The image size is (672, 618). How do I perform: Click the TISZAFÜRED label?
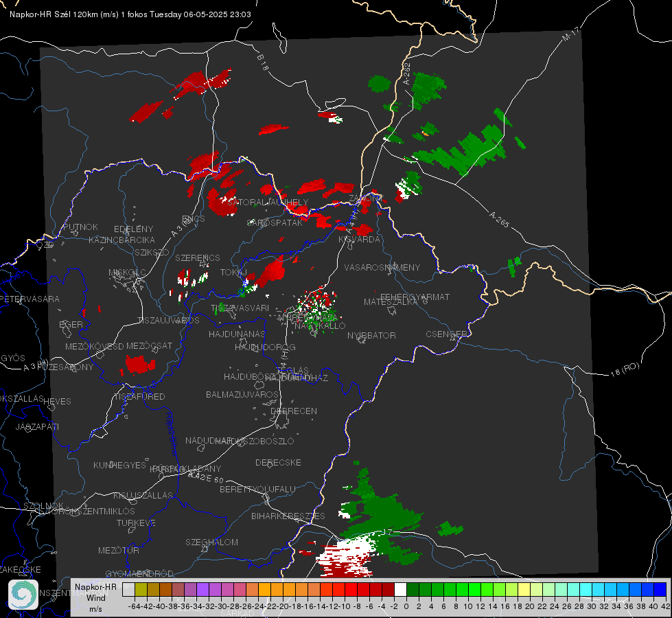140,397
